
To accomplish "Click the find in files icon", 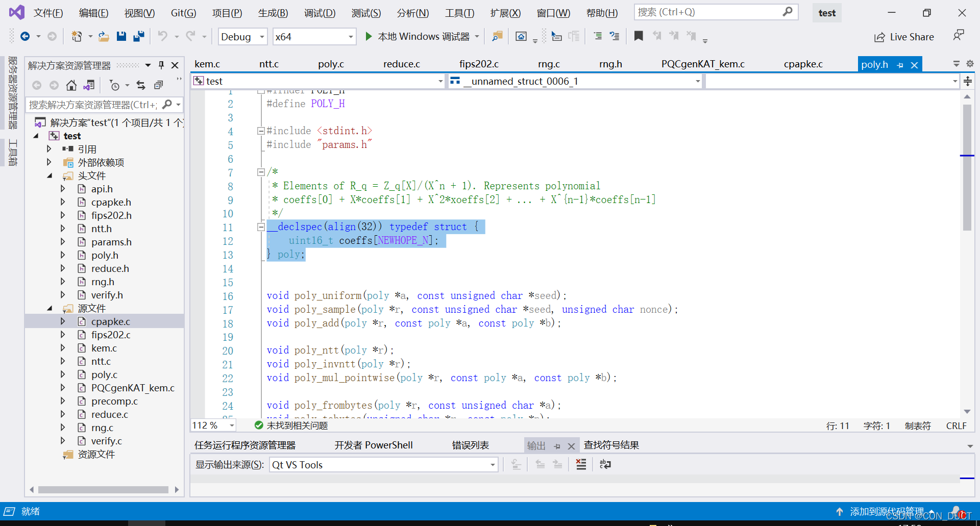I will [497, 36].
